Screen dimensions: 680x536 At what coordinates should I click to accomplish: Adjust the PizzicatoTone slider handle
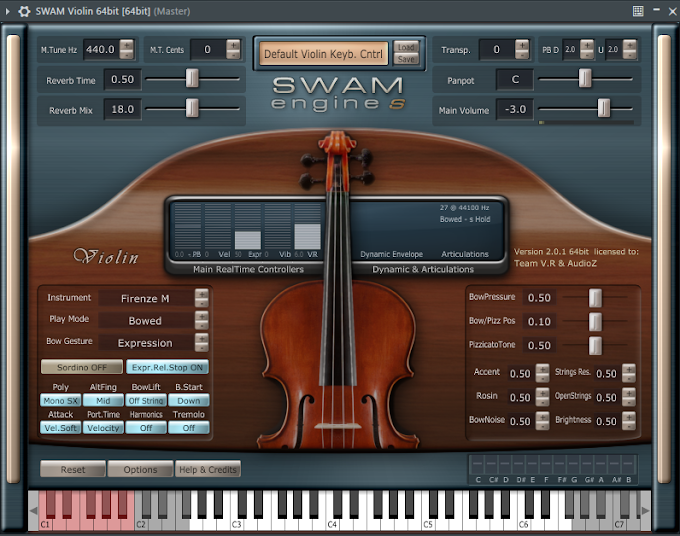595,345
